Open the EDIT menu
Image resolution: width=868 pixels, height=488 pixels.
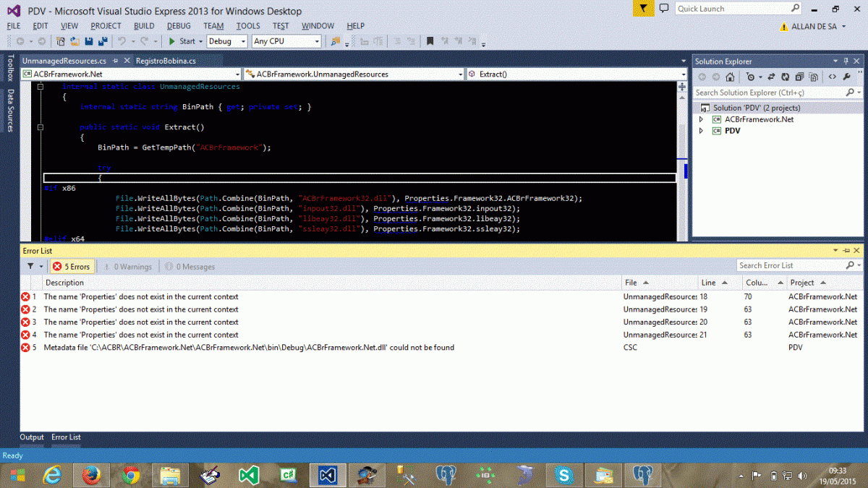pos(41,26)
